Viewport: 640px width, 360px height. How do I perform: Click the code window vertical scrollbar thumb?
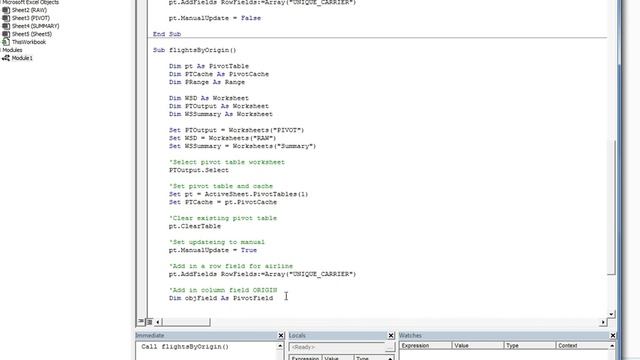tap(611, 207)
